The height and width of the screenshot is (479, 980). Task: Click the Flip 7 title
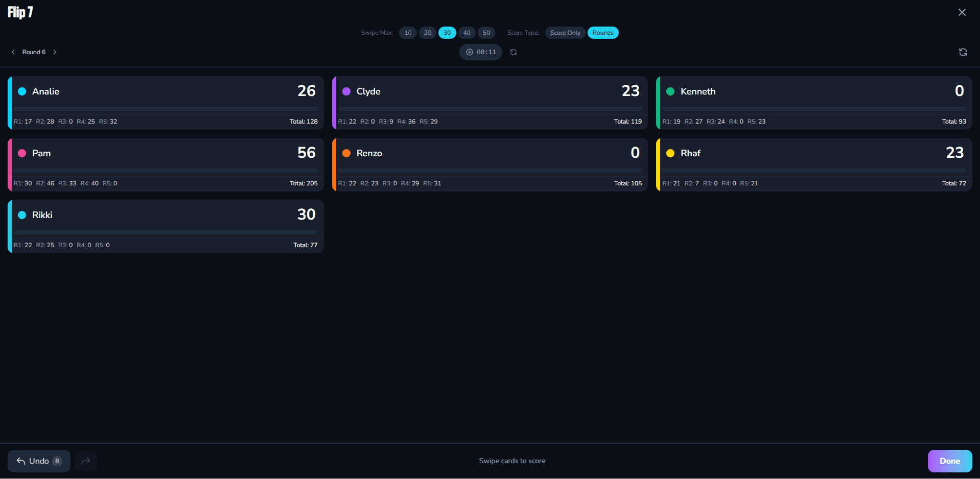pyautogui.click(x=20, y=12)
